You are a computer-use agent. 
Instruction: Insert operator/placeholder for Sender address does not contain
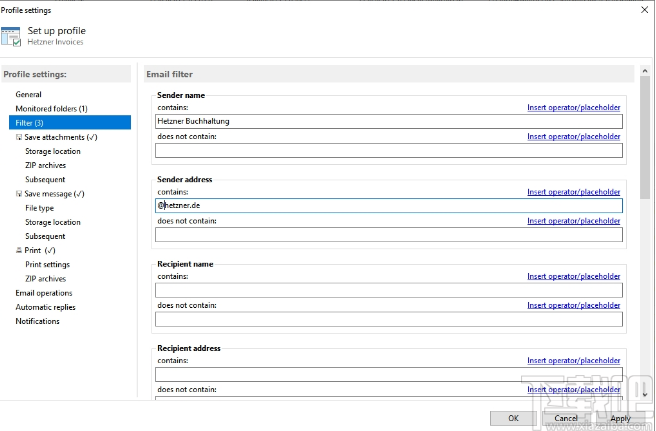573,220
